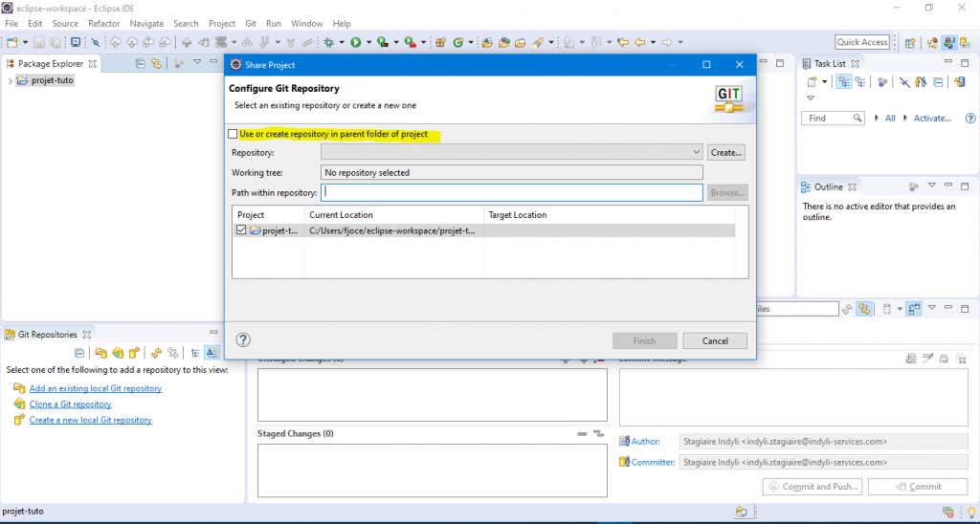Click Clone repository icon in Git Repositories toolbar

pyautogui.click(x=118, y=352)
